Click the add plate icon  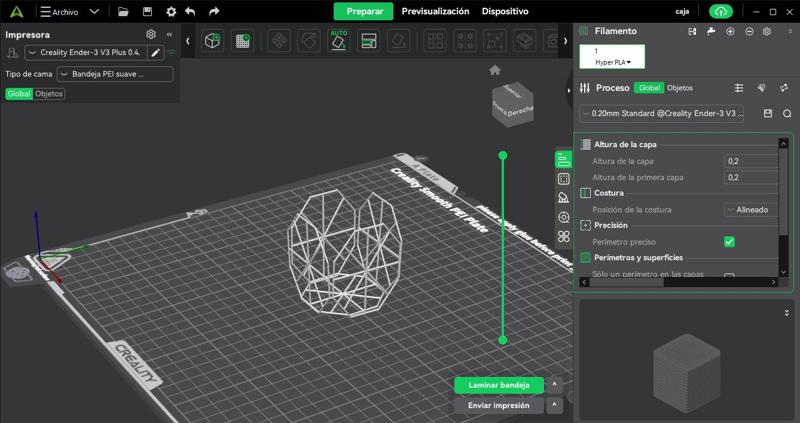click(x=242, y=41)
